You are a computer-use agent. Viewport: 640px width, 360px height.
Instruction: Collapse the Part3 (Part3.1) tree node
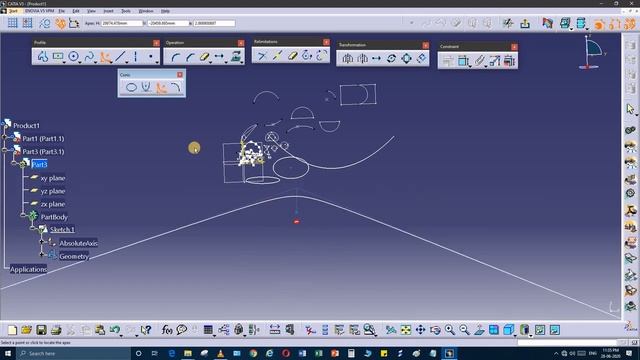4,150
